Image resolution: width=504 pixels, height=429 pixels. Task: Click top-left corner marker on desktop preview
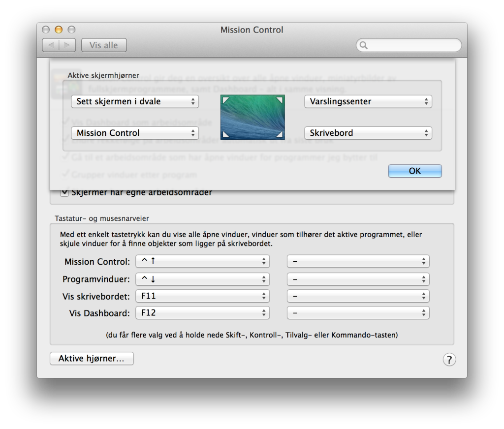click(225, 100)
